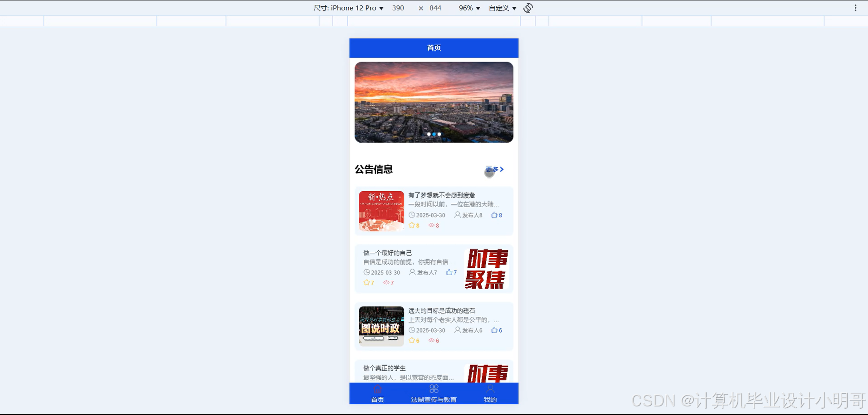Viewport: 868px width, 415px height.
Task: Click the eye view icon showing 8 views
Action: click(430, 225)
